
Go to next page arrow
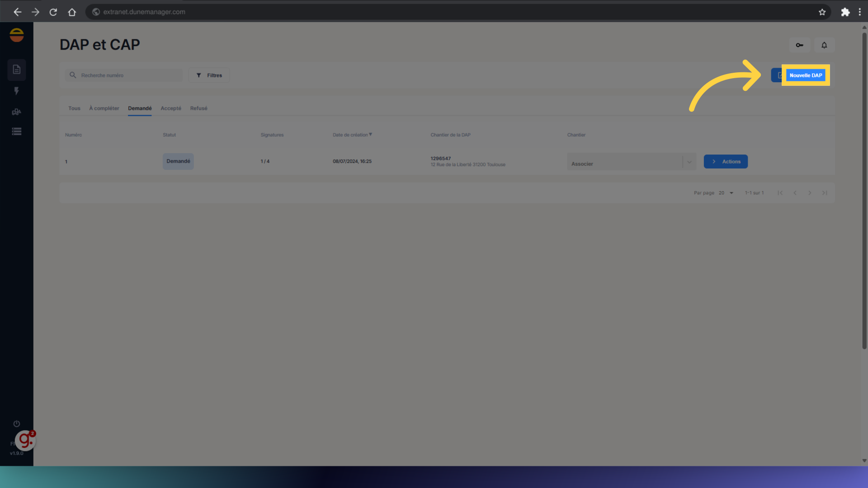(x=810, y=193)
